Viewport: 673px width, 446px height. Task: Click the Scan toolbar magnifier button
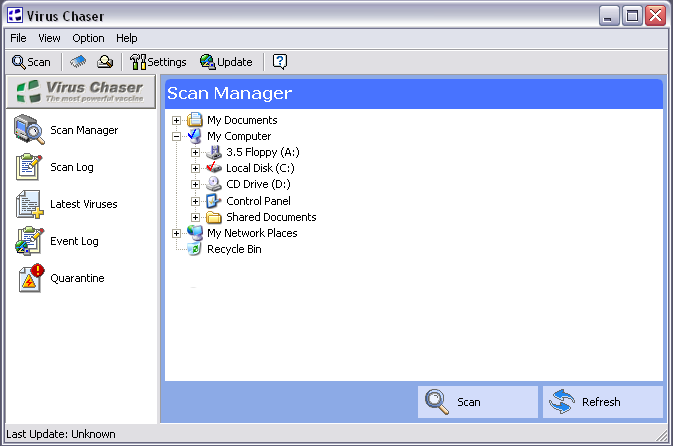click(31, 62)
